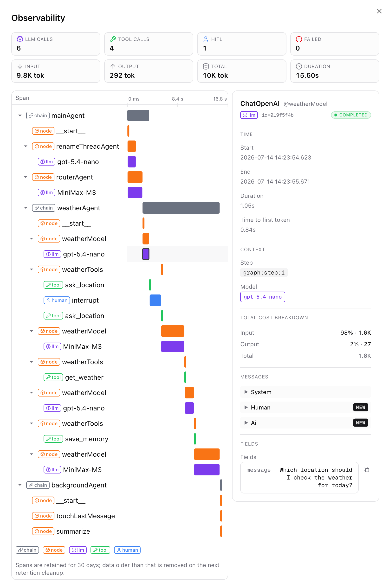The height and width of the screenshot is (588, 389).
Task: Click the LLM Calls brain icon
Action: (20, 39)
